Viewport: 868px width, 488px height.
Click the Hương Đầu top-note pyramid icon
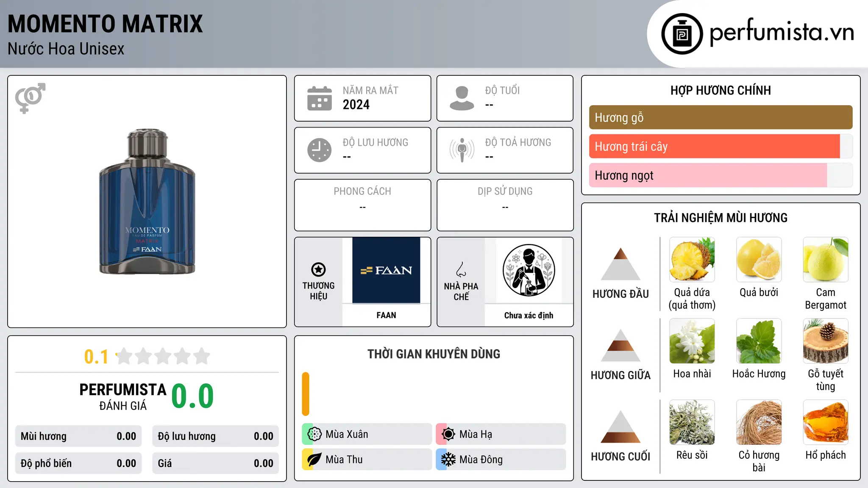point(620,264)
